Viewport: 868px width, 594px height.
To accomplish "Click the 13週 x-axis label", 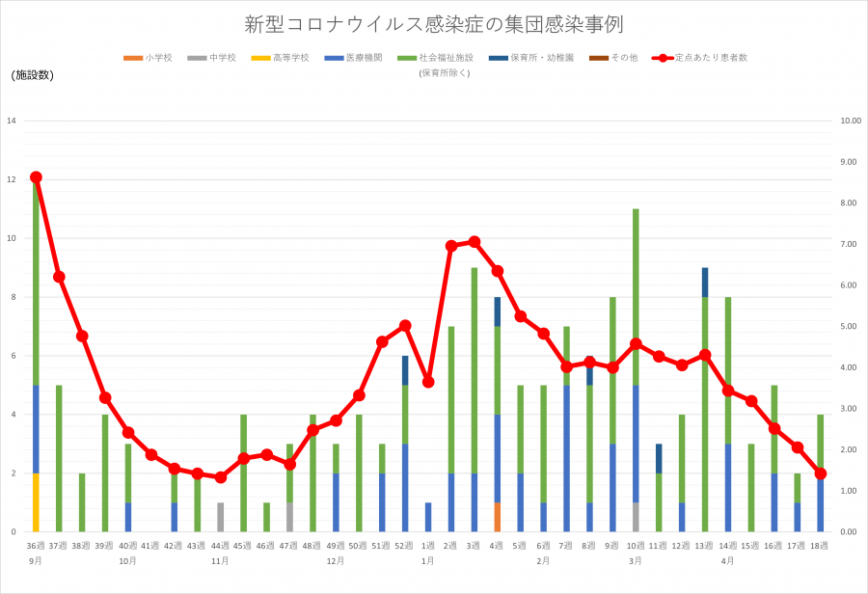I will [705, 546].
